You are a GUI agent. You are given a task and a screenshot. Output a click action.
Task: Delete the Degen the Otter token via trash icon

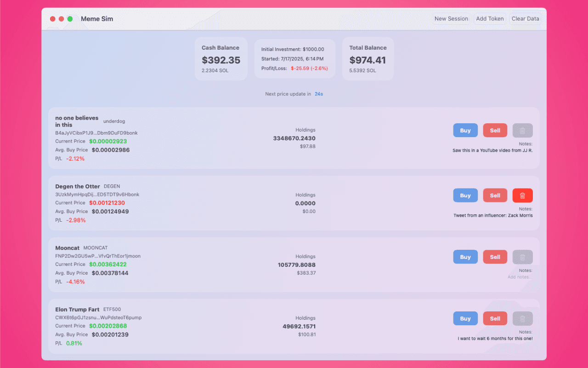pyautogui.click(x=522, y=195)
